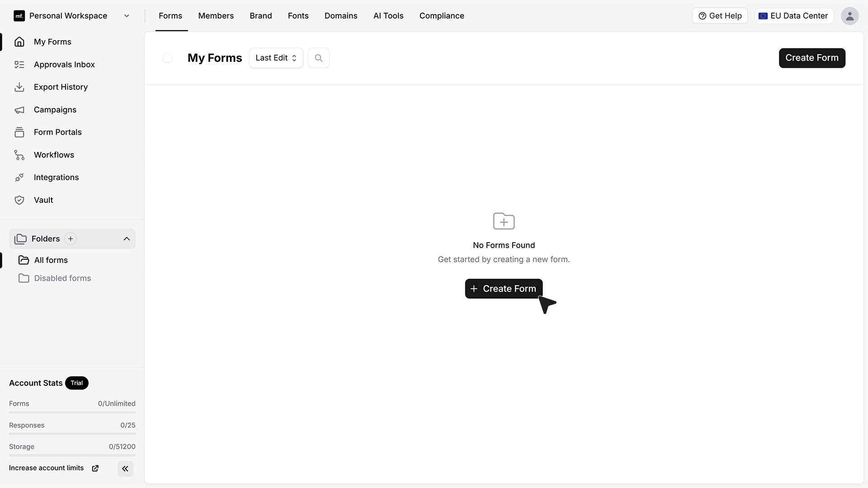
Task: Click the Workflows branch icon
Action: coord(19,155)
